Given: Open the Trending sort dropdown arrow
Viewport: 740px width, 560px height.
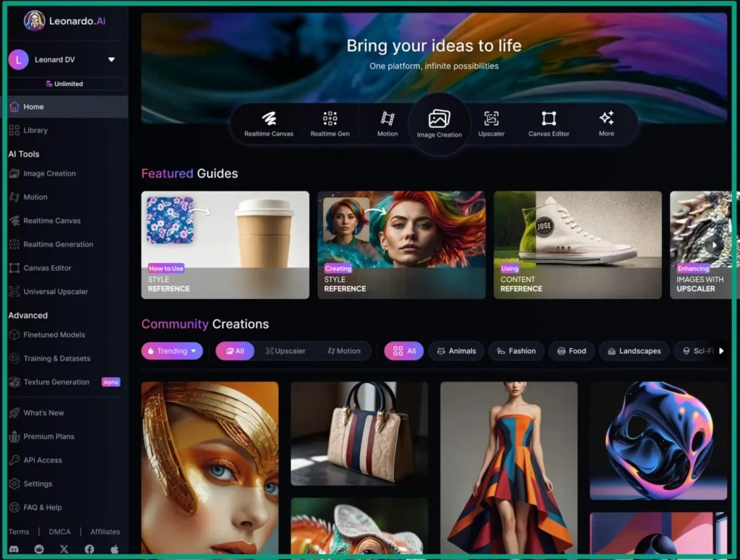Looking at the screenshot, I should 192,350.
